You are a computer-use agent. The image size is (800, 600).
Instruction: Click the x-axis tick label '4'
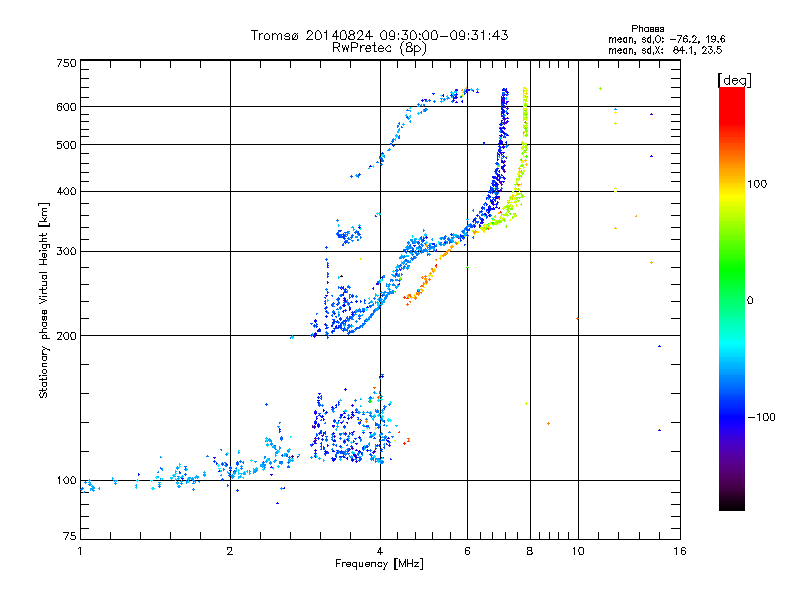tap(380, 551)
